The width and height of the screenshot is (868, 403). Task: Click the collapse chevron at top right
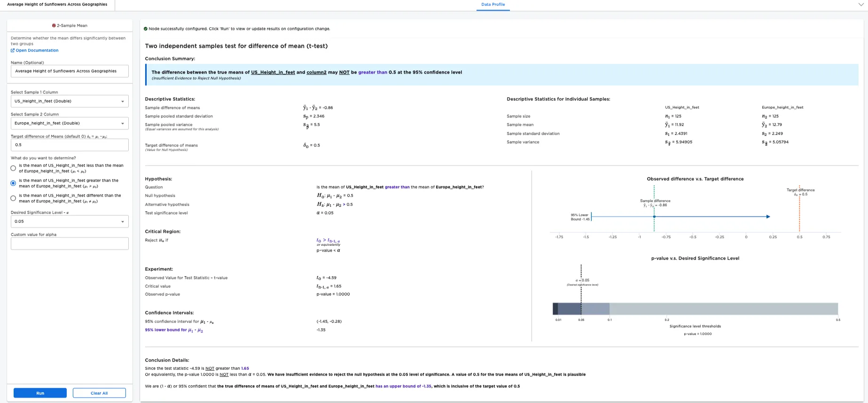(861, 4)
